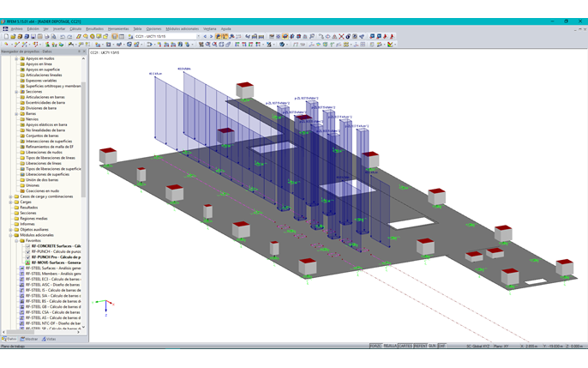
Task: Switch to the Mostrar navigator tab
Action: coord(29,339)
